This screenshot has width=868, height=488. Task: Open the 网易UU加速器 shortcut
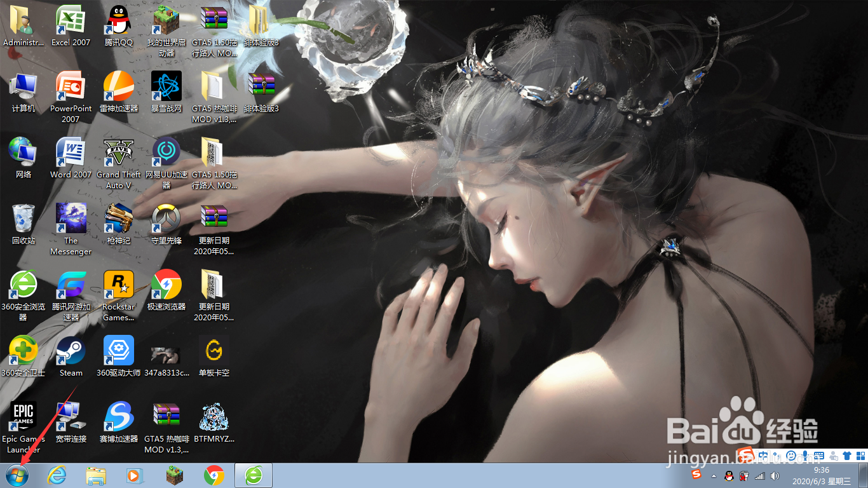[166, 152]
